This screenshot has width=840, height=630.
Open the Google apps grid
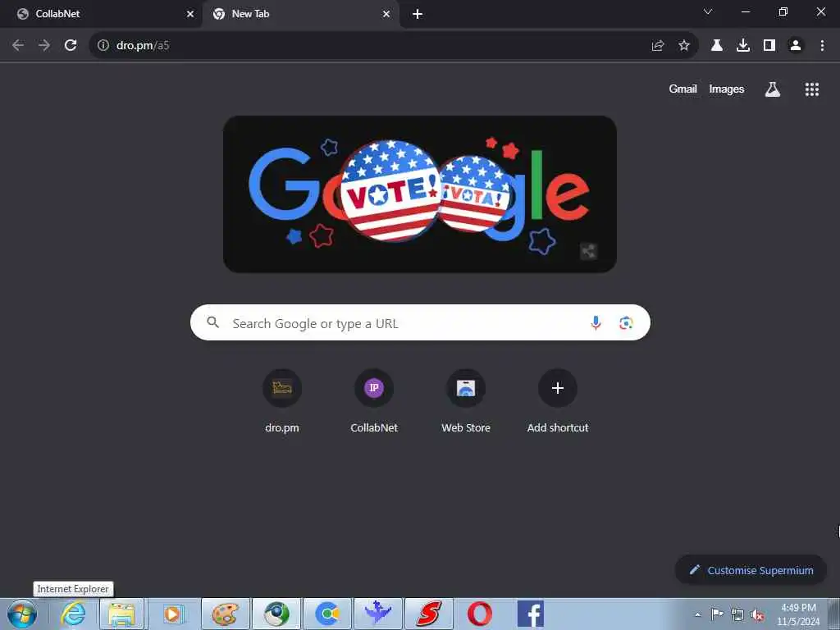coord(812,89)
